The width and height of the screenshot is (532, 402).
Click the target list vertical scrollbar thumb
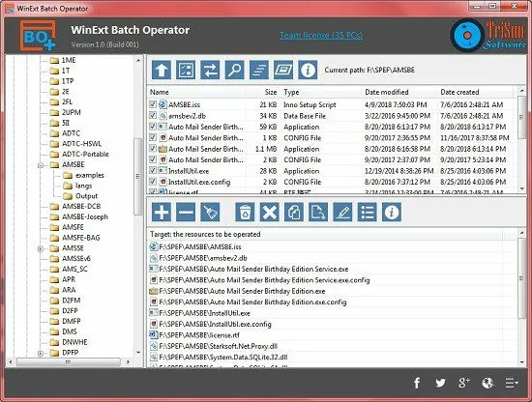521,278
